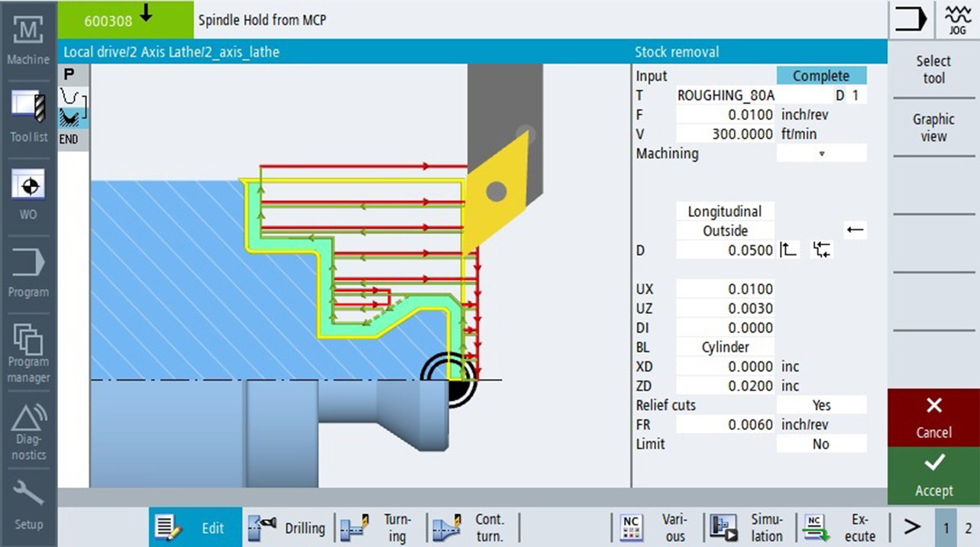The width and height of the screenshot is (980, 547).
Task: Change the Longitudinal strategy selector
Action: tap(725, 212)
